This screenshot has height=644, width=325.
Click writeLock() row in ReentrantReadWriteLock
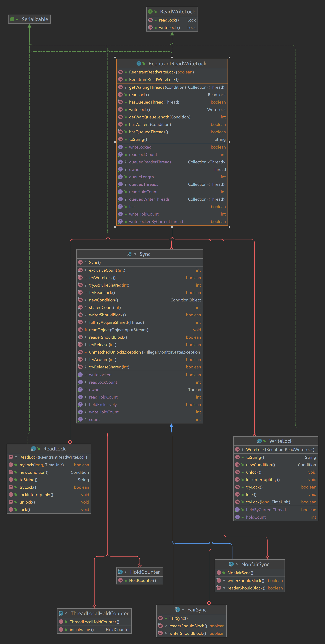[172, 110]
